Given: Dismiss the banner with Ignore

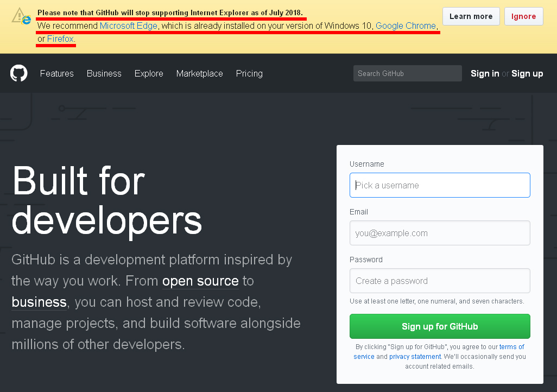Looking at the screenshot, I should pos(523,16).
